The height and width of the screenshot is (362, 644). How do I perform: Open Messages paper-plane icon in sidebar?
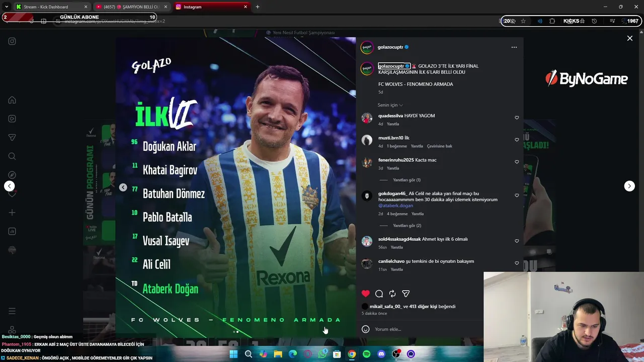click(12, 137)
